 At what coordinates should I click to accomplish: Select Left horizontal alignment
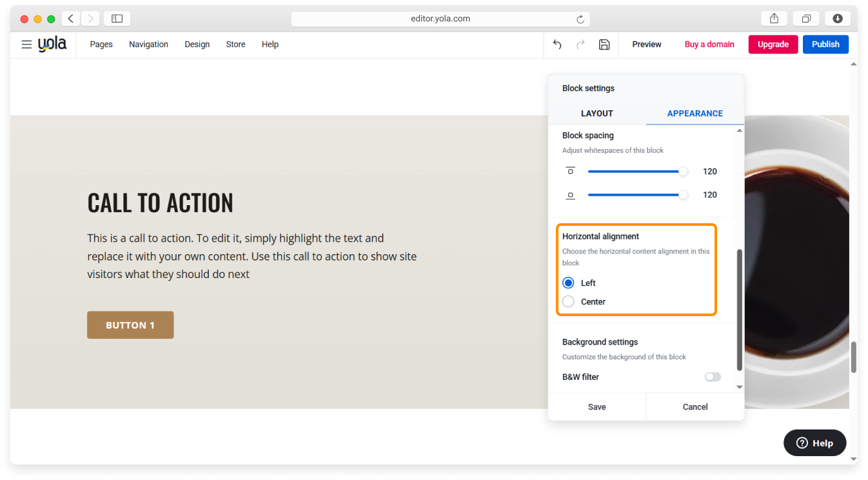tap(568, 283)
